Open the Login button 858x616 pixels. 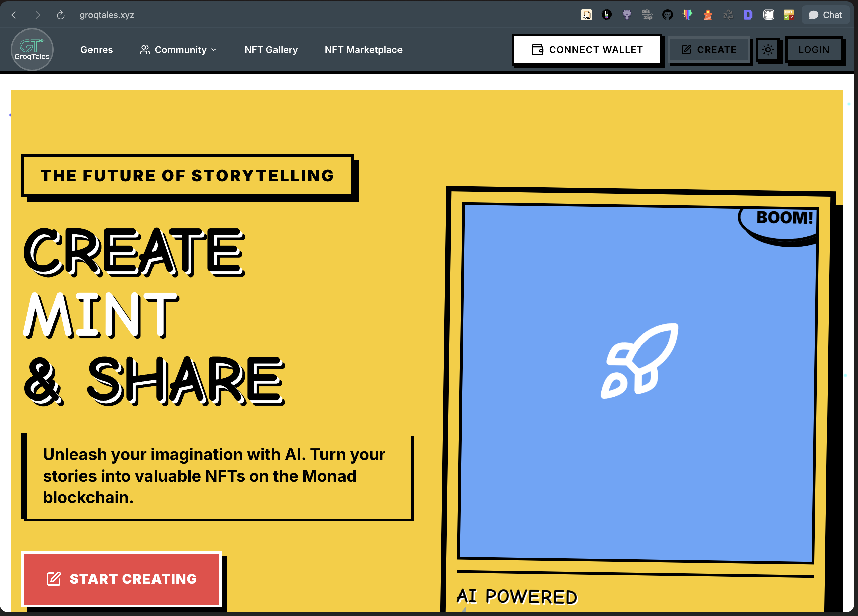[814, 50]
